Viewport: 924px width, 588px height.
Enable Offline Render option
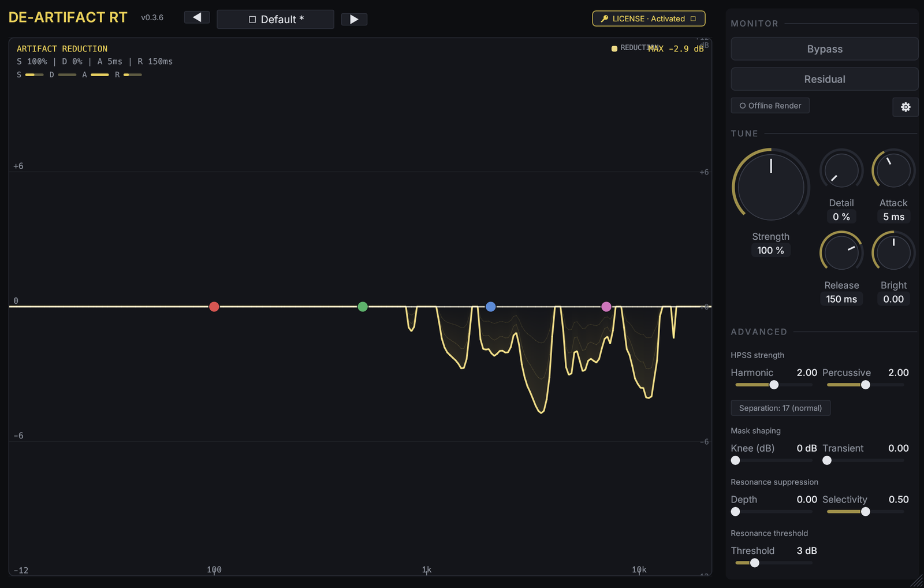pos(770,106)
